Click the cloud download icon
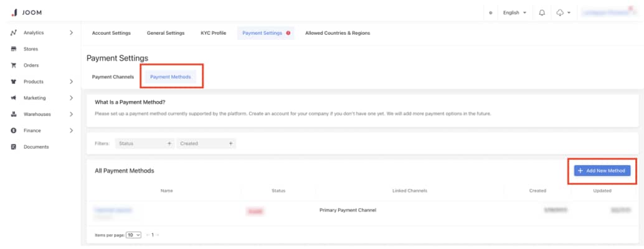 pos(560,12)
